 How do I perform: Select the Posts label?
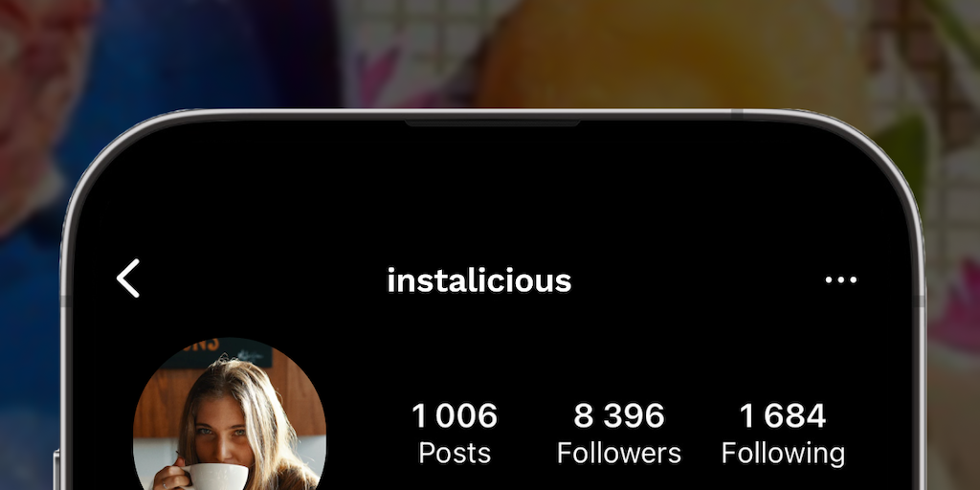[x=455, y=453]
